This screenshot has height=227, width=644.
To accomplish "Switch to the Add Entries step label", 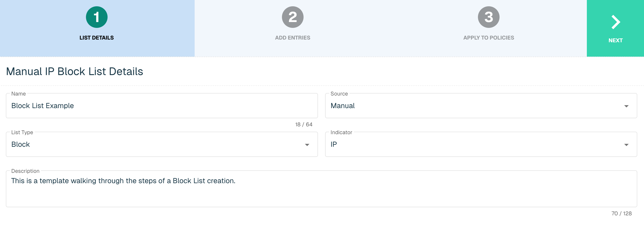I will [x=293, y=38].
